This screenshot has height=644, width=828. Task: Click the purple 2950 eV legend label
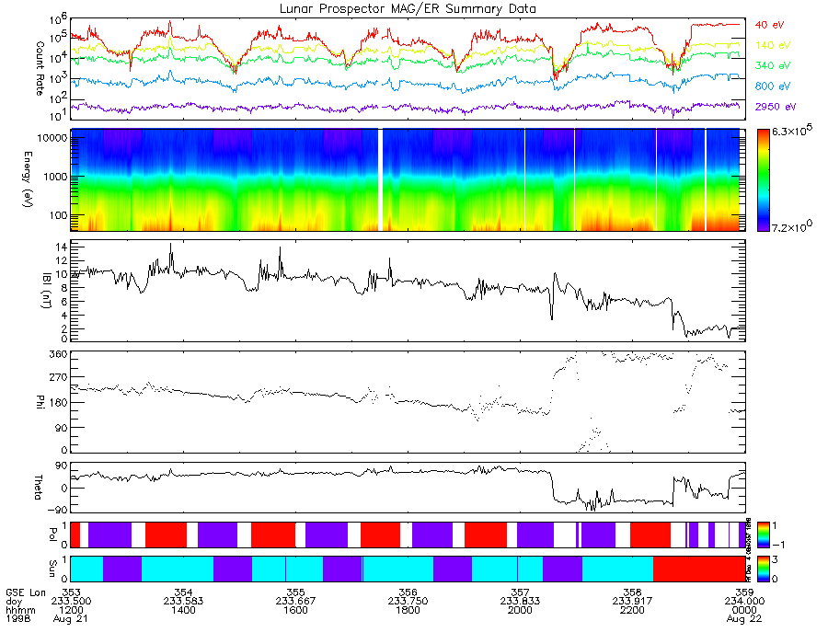[x=776, y=107]
